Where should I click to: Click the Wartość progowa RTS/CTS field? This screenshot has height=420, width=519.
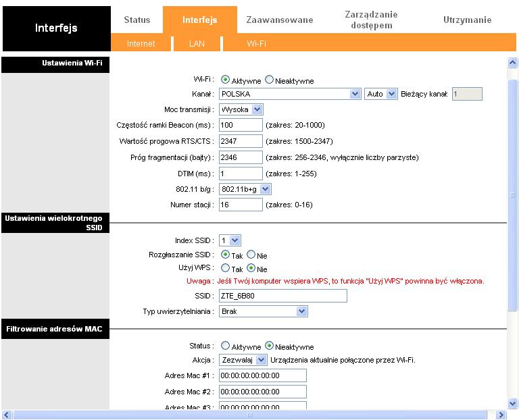(241, 141)
